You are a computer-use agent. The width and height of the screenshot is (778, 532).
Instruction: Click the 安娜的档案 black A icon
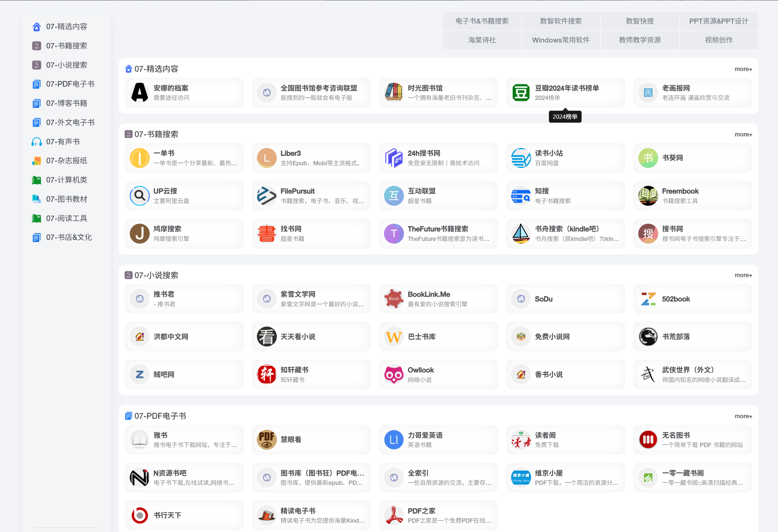pos(140,93)
